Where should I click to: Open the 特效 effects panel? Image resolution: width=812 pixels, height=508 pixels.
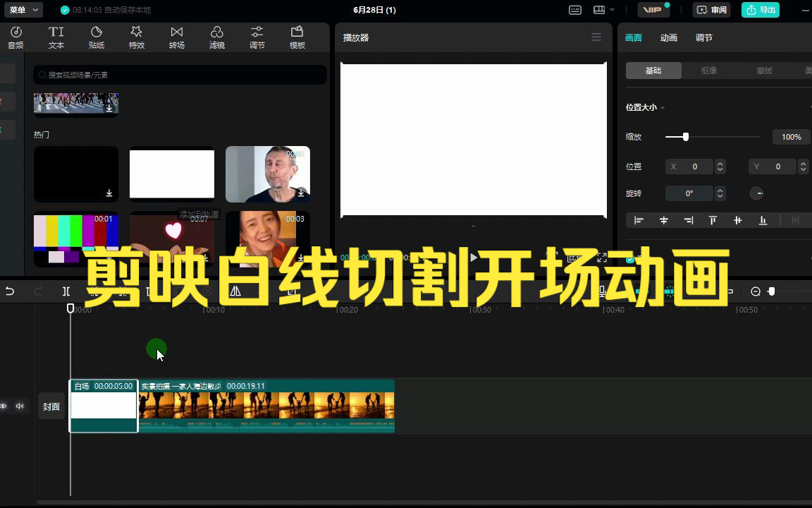tap(137, 38)
